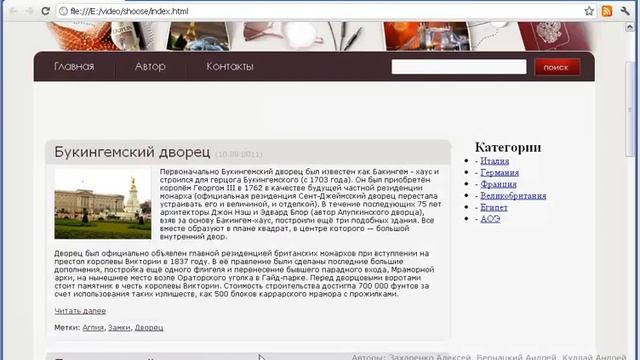Click the Букингемский дворец article title
The image size is (640, 360).
click(132, 152)
